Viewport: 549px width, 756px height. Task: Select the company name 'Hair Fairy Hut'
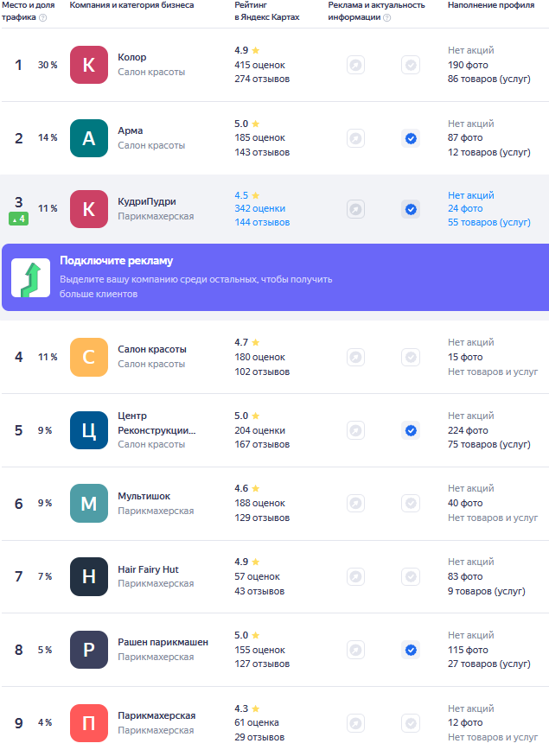[x=148, y=569]
